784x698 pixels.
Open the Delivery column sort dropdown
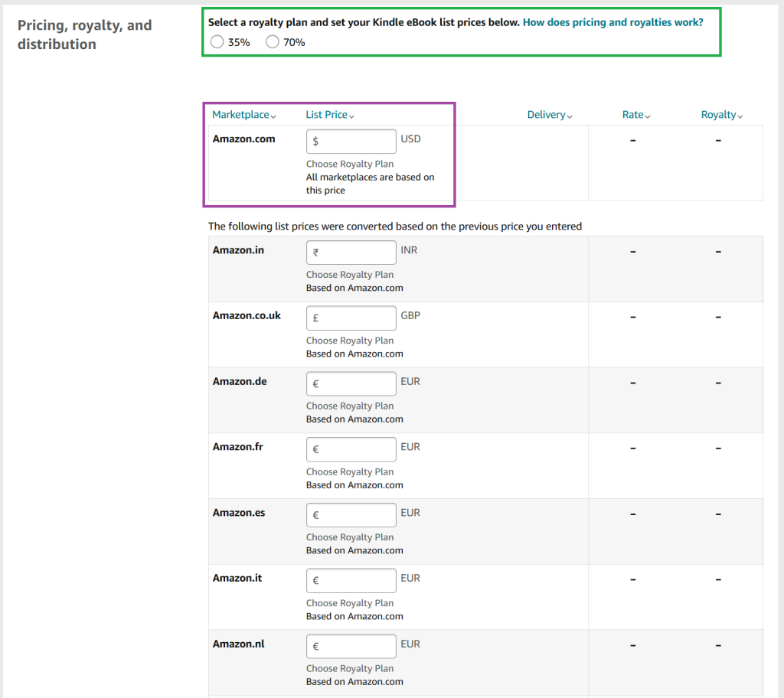point(571,115)
